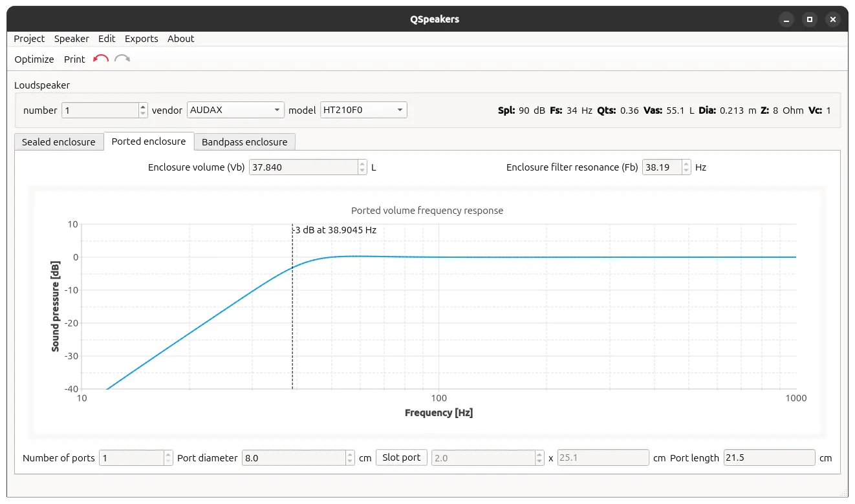Click the "Sound pressure [dB]" axis label

56,306
